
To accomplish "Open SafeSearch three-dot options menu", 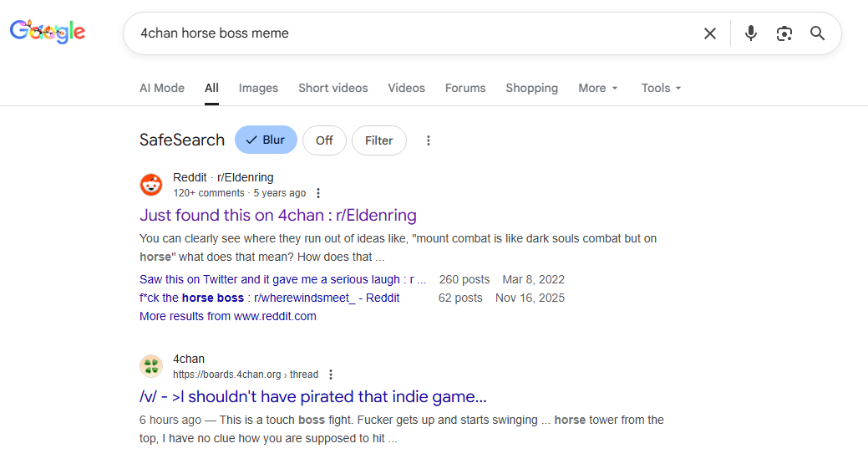I will (x=428, y=140).
